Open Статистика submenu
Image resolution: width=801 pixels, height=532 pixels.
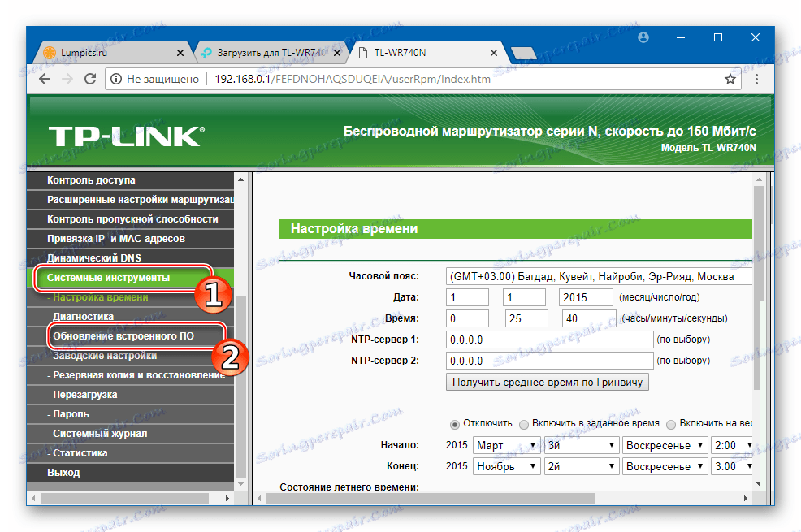click(130, 453)
